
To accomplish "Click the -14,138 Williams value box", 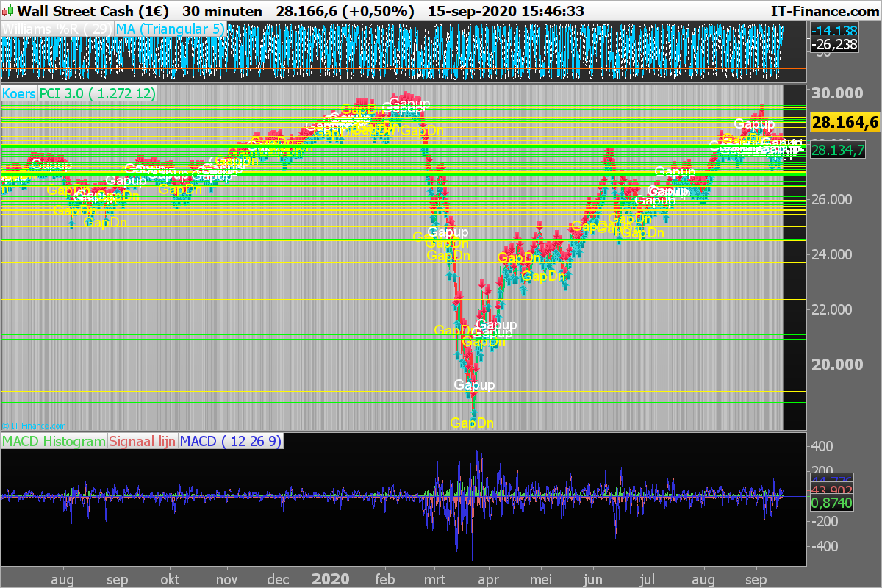I will coord(835,30).
